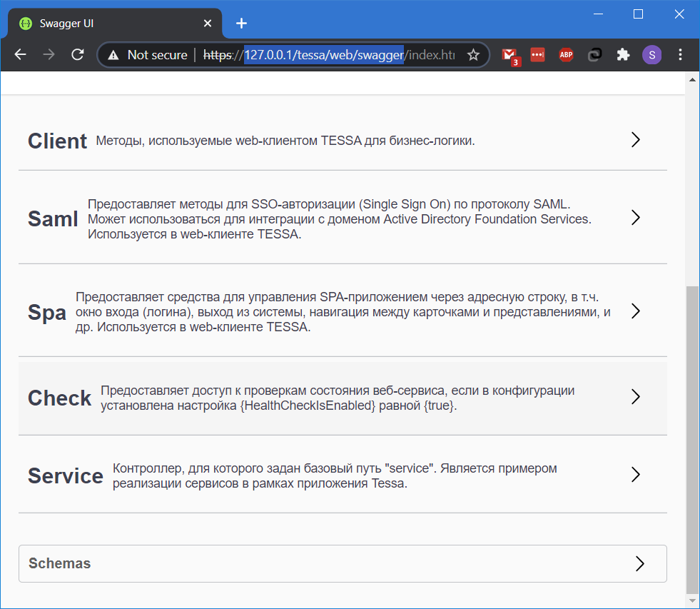Screen dimensions: 700x609
Task: Expand the Spa section chevron
Action: pyautogui.click(x=636, y=311)
